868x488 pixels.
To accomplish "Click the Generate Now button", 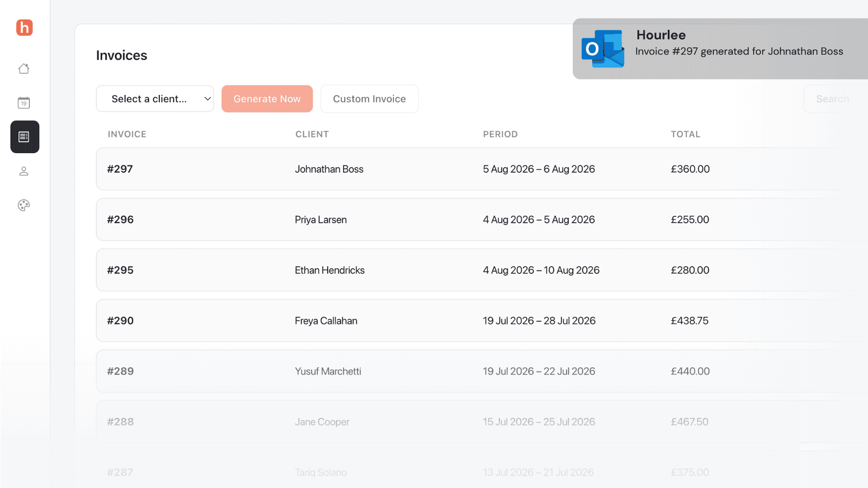I will 267,99.
